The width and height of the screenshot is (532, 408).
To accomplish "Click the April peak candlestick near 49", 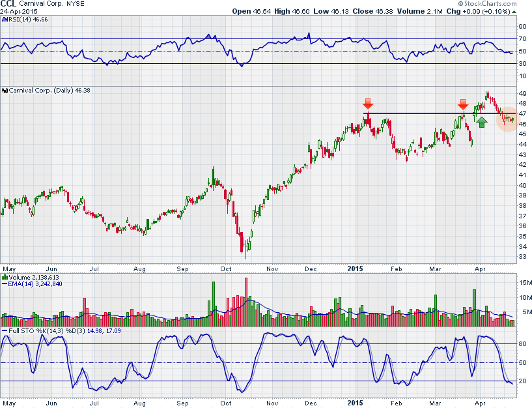I will coord(488,95).
